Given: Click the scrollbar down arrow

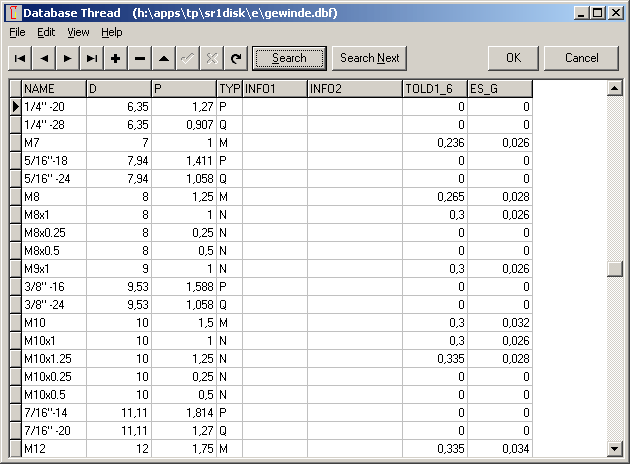Looking at the screenshot, I should (614, 448).
